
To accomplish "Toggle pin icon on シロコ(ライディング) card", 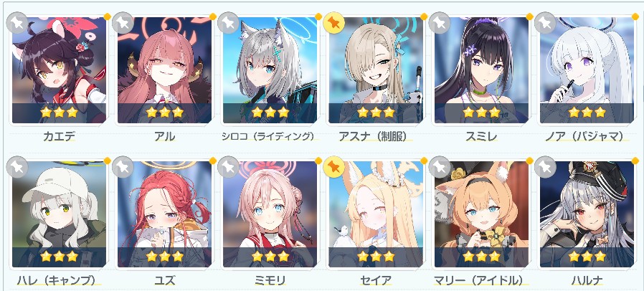I will click(228, 23).
